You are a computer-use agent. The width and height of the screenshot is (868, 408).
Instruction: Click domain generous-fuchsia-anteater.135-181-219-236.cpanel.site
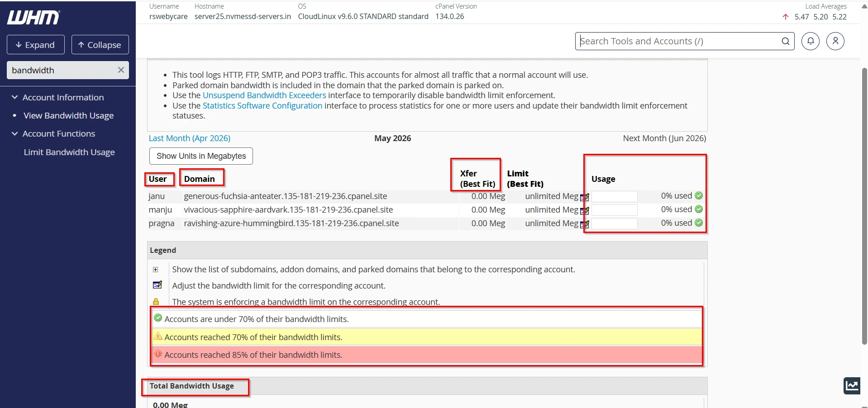[x=286, y=196]
